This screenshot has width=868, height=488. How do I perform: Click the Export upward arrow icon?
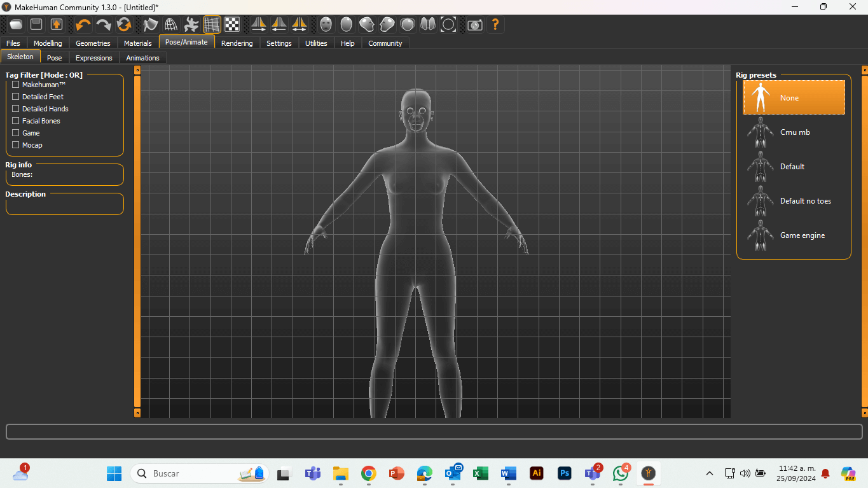pos(57,25)
